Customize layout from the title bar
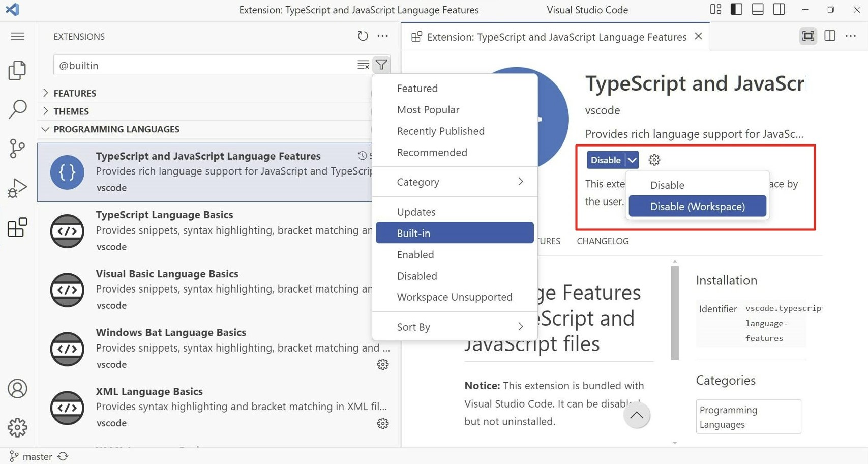 715,10
